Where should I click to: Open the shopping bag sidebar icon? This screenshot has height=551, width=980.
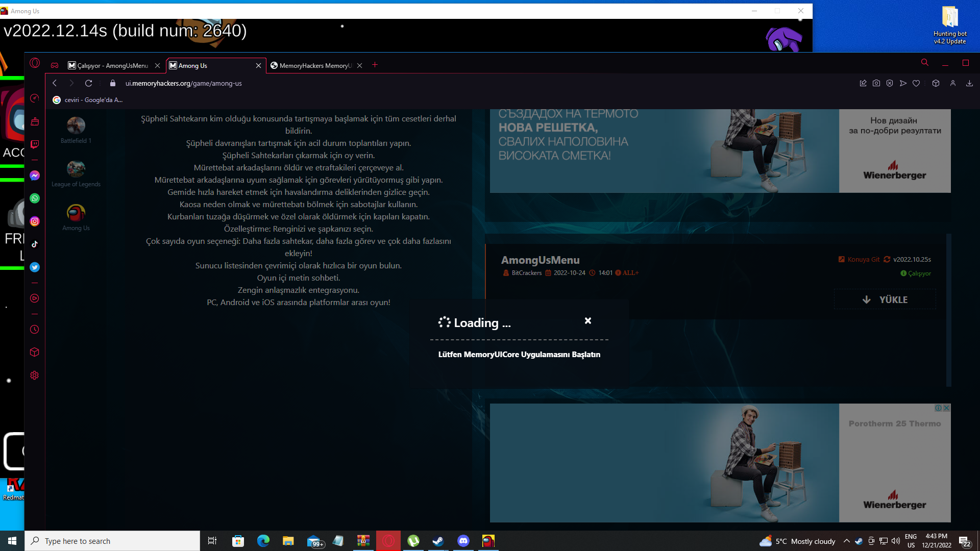click(x=35, y=121)
